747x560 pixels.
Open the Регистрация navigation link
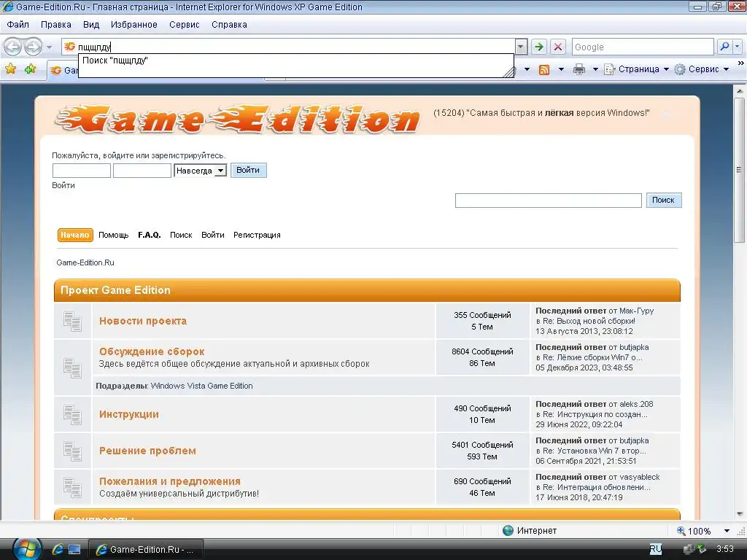[257, 235]
